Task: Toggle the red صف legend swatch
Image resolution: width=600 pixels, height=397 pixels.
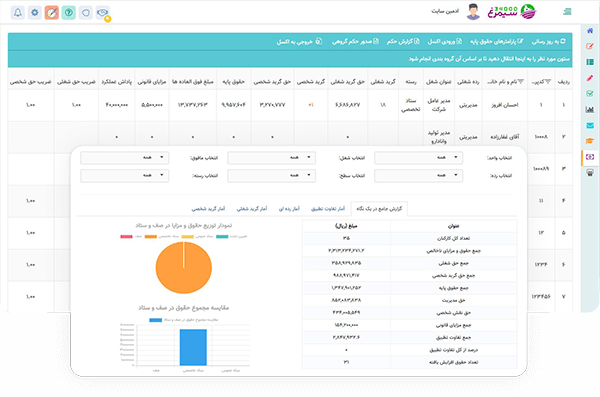Action: pyautogui.click(x=126, y=237)
